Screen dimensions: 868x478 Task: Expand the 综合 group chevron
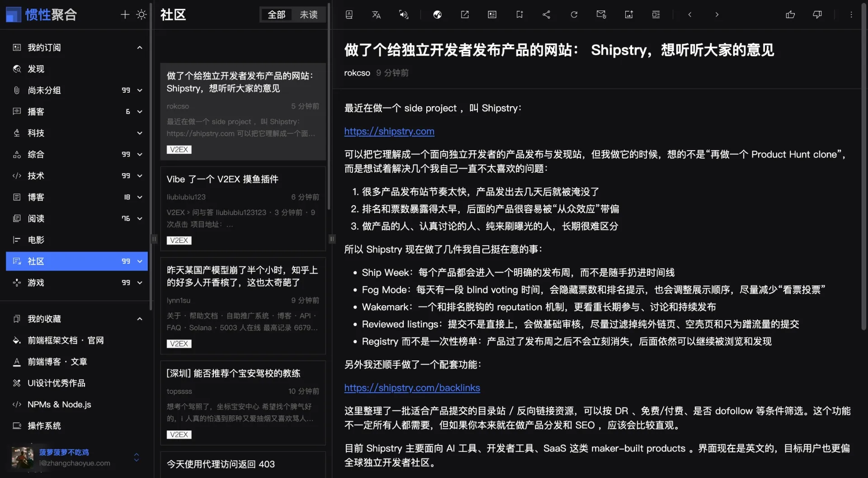coord(140,154)
